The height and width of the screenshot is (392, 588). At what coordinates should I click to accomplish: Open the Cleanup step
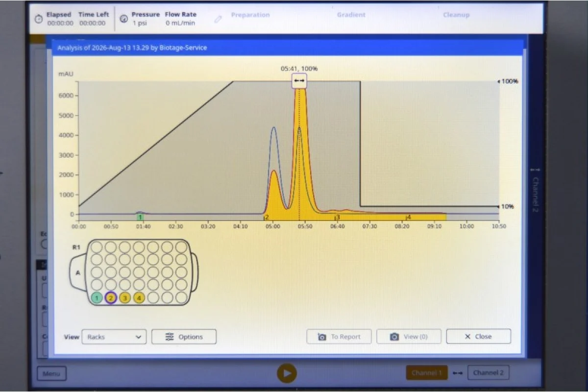point(456,15)
